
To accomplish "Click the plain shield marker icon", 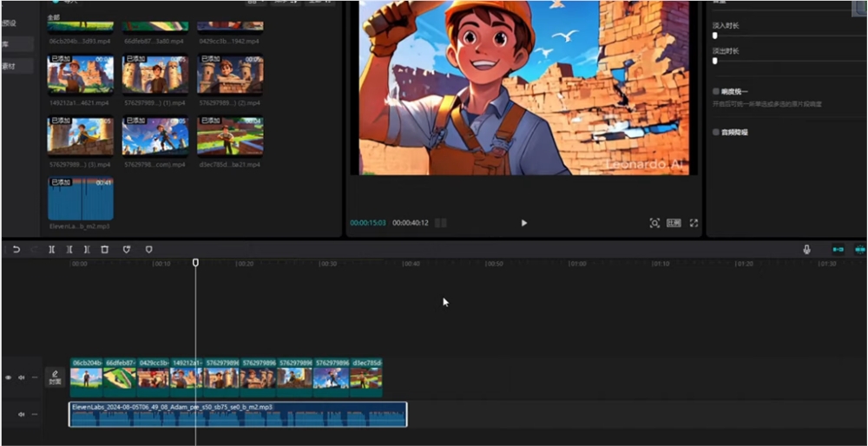I will pos(148,250).
